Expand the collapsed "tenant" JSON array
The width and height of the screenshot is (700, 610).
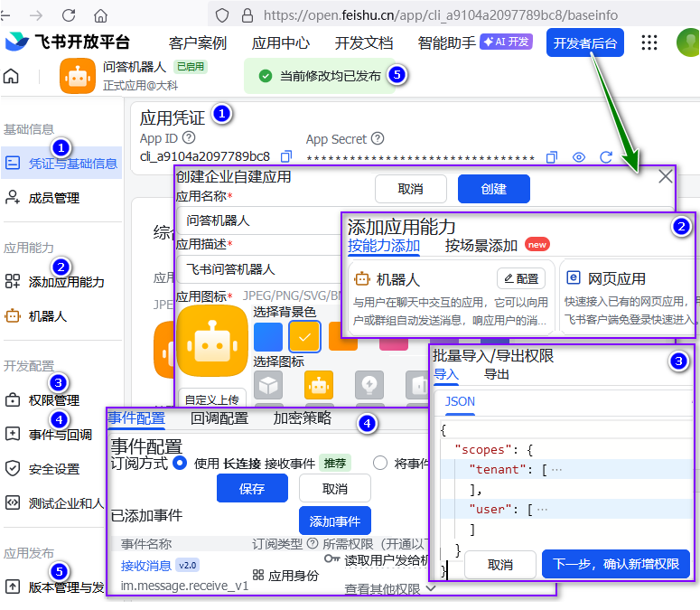coord(556,469)
